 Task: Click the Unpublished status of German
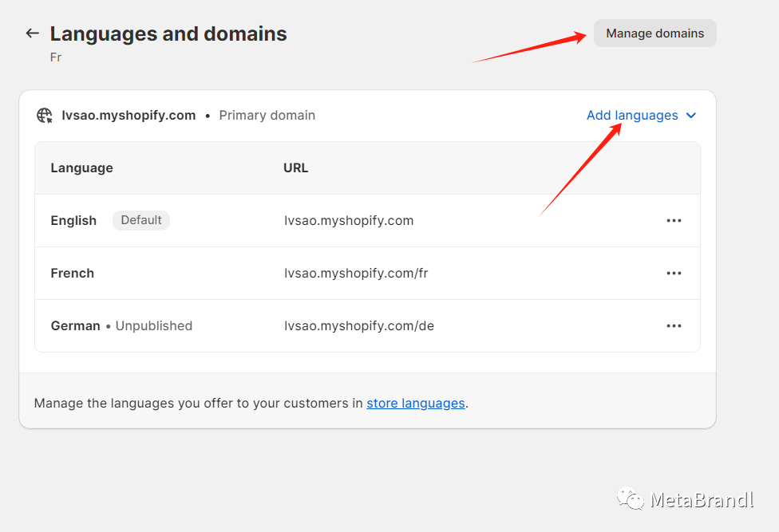click(154, 325)
